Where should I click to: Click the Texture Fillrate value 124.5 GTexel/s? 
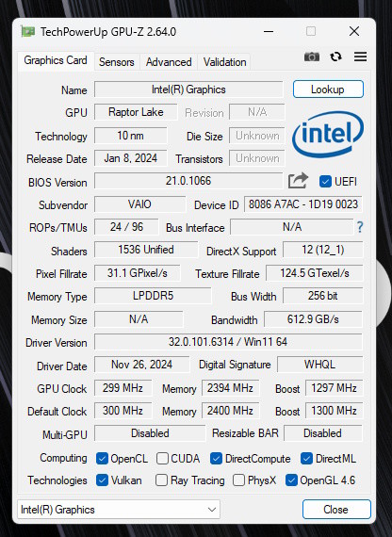(x=315, y=273)
